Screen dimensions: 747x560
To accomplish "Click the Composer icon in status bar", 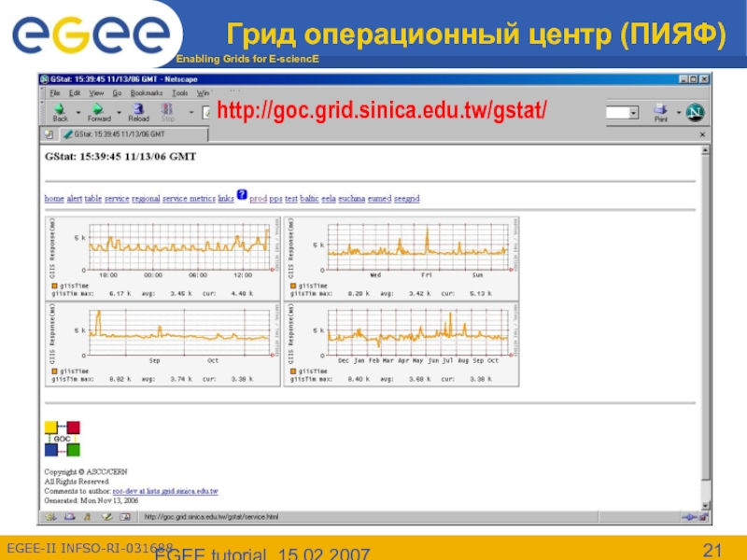I will click(106, 517).
